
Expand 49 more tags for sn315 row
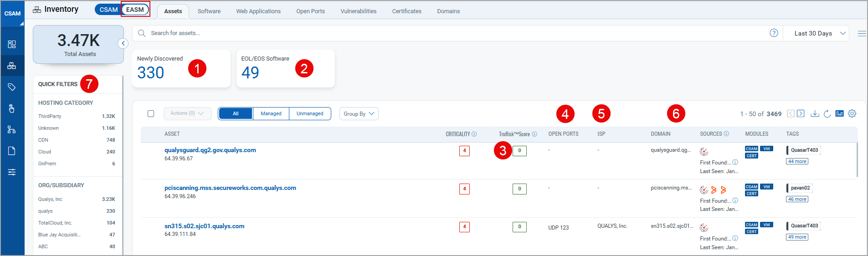[797, 237]
